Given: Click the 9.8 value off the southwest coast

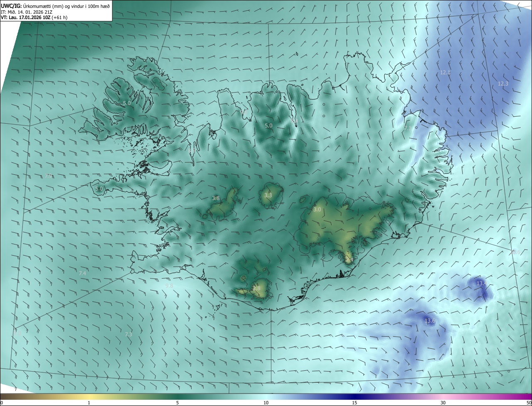Looking at the screenshot, I should point(169,286).
